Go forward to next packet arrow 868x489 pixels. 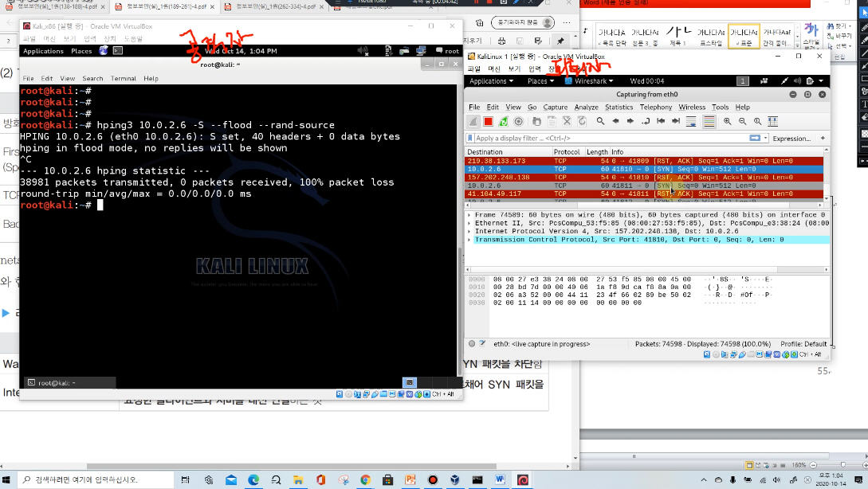click(630, 122)
